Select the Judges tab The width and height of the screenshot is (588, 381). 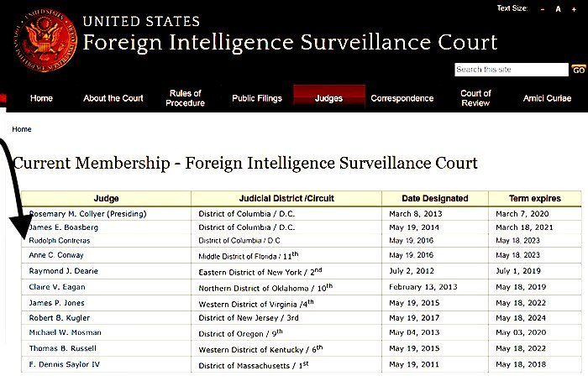[329, 98]
